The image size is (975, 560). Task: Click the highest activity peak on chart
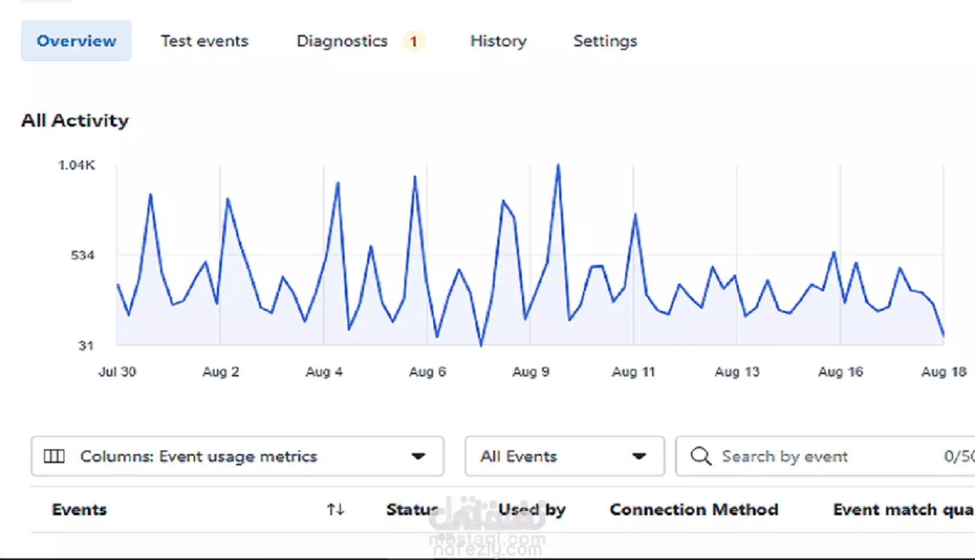(x=558, y=166)
